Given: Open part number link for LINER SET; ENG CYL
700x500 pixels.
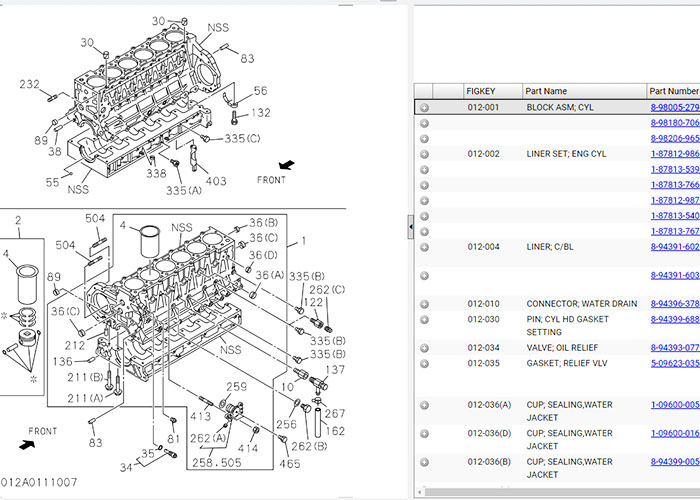Looking at the screenshot, I should [675, 154].
